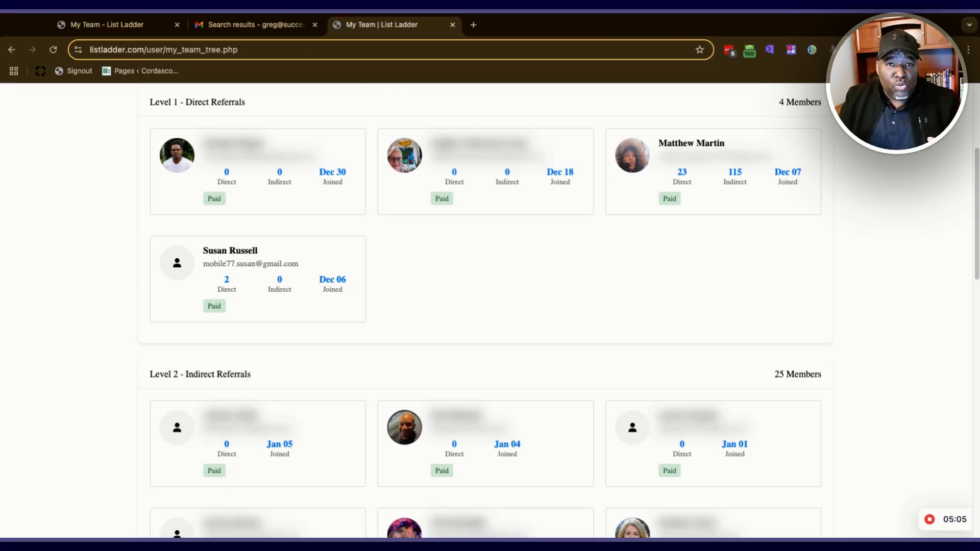This screenshot has width=980, height=551.
Task: Bookmark page with star icon
Action: pos(699,49)
